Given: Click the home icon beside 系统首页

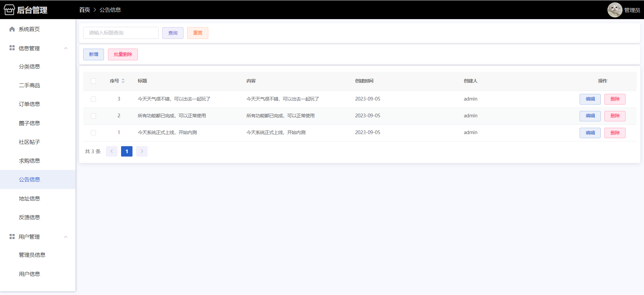Looking at the screenshot, I should coord(12,29).
